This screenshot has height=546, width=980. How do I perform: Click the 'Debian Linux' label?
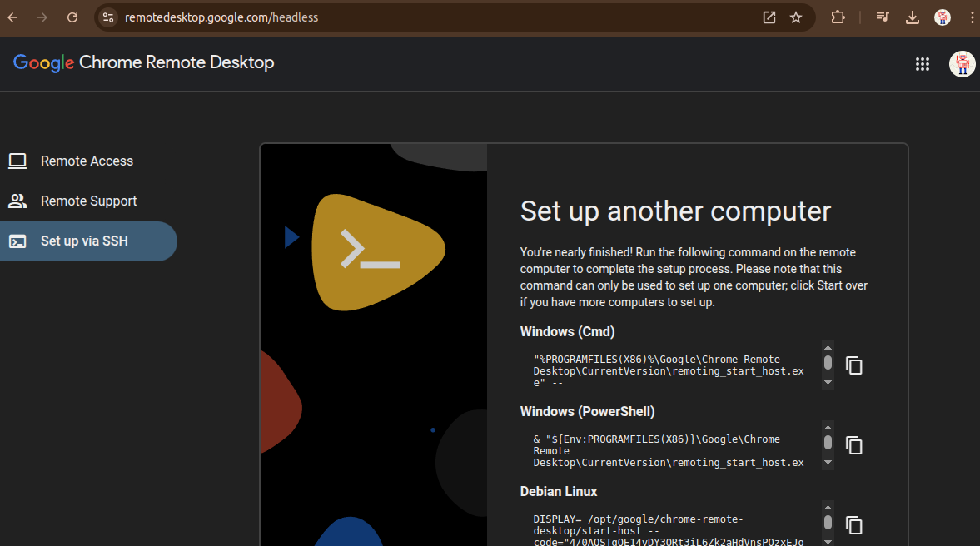559,492
